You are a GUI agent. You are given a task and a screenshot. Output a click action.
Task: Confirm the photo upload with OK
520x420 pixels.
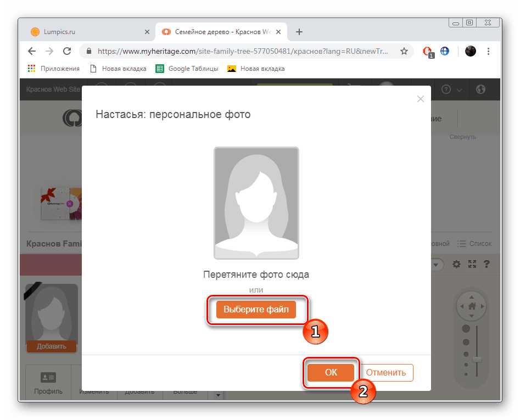pos(331,372)
